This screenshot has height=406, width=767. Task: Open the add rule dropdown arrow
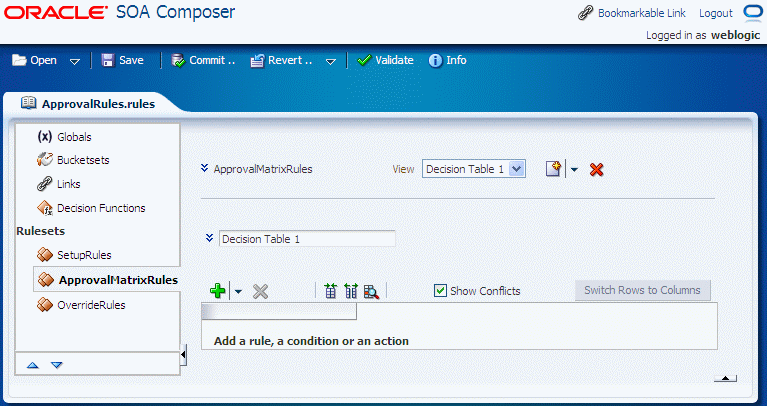[574, 170]
